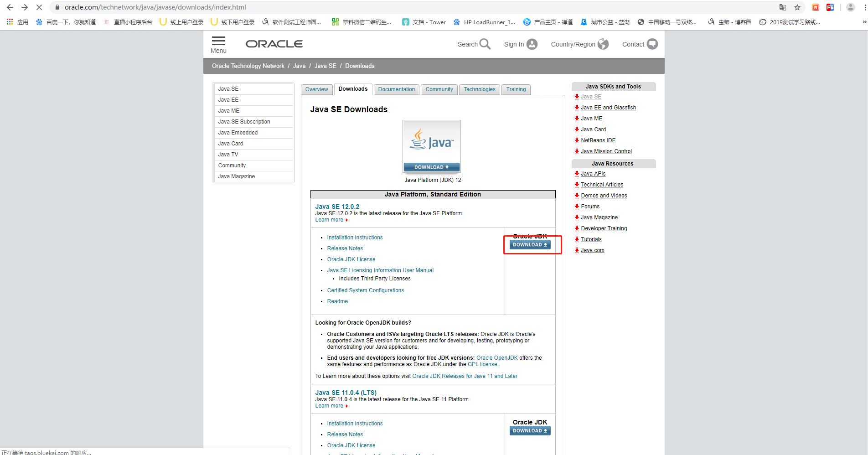Screen dimensions: 868x455
Task: Download Oracle JDK for Java SE 11.0.4
Action: point(530,431)
